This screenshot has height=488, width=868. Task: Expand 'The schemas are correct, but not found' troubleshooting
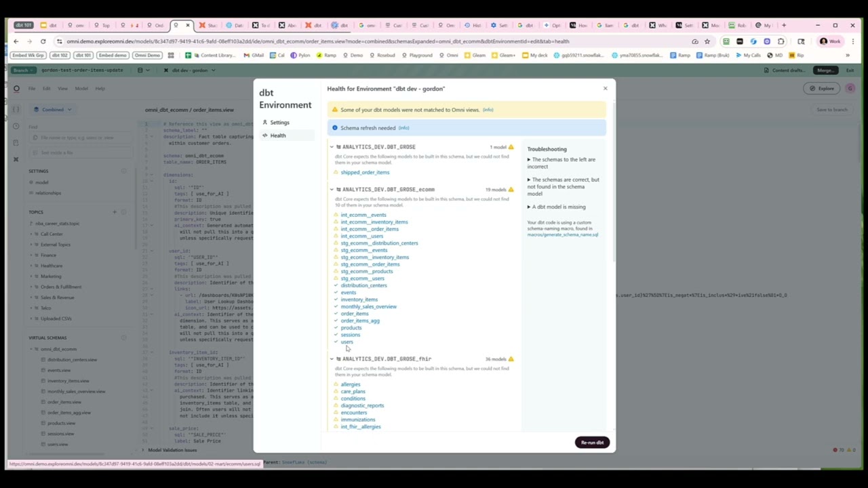click(563, 186)
